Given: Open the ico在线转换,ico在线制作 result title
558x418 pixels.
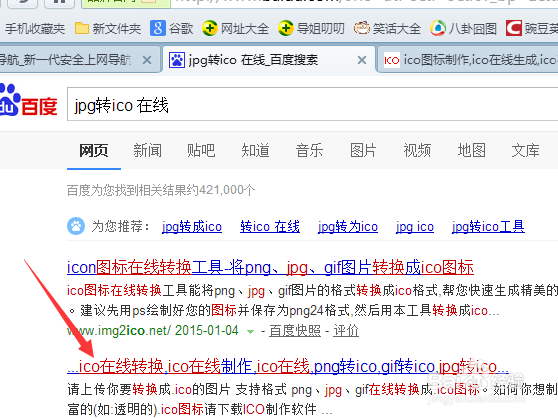Looking at the screenshot, I should (x=288, y=366).
